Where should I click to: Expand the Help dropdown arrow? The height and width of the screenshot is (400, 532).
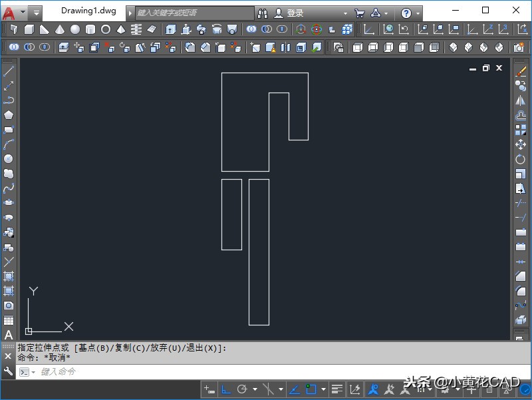417,13
